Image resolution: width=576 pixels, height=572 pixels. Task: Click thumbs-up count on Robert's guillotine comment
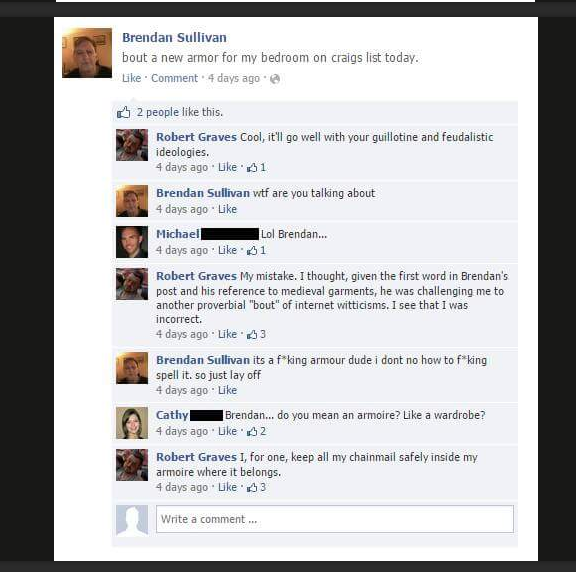[x=256, y=168]
